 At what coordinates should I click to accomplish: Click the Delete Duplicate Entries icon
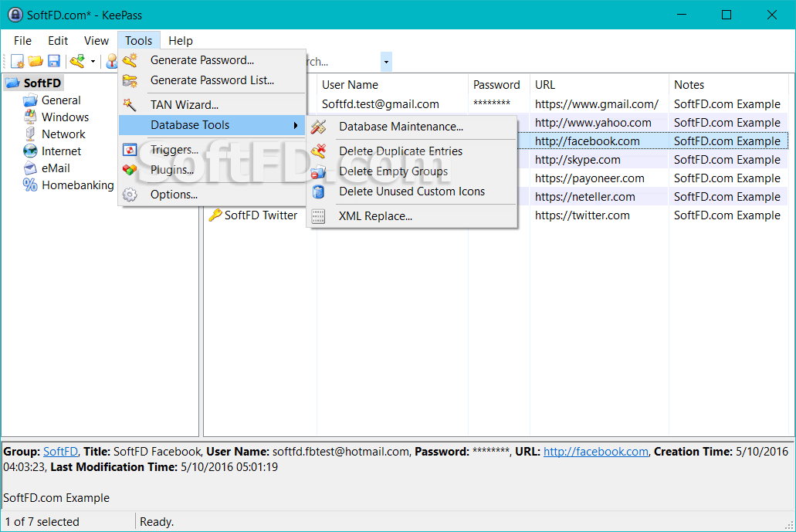(318, 151)
